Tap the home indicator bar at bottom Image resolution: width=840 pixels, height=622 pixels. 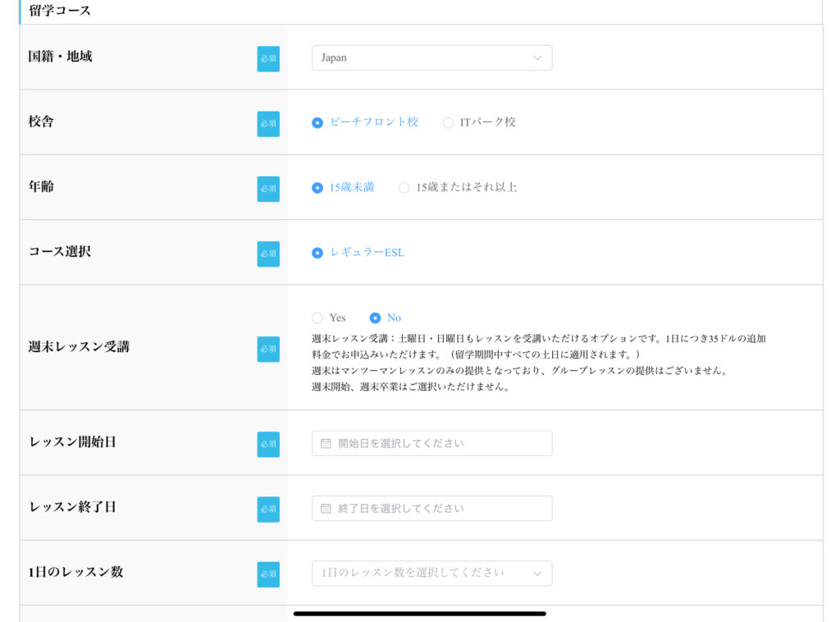419,613
